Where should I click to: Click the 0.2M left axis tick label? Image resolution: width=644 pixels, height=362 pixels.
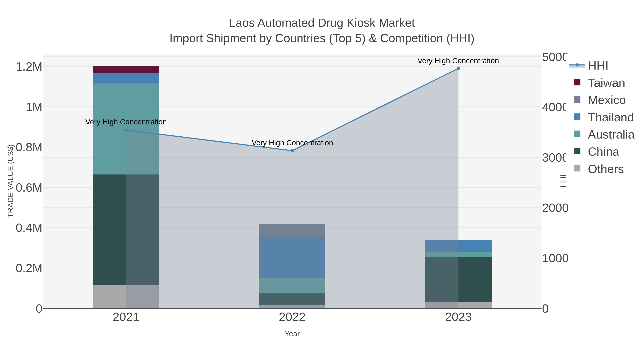coord(29,268)
